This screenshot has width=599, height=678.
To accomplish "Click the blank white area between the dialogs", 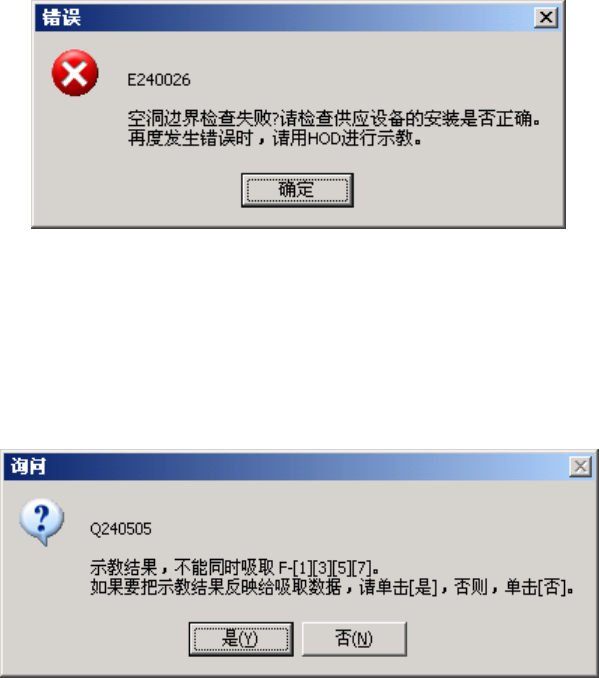I will coord(299,337).
